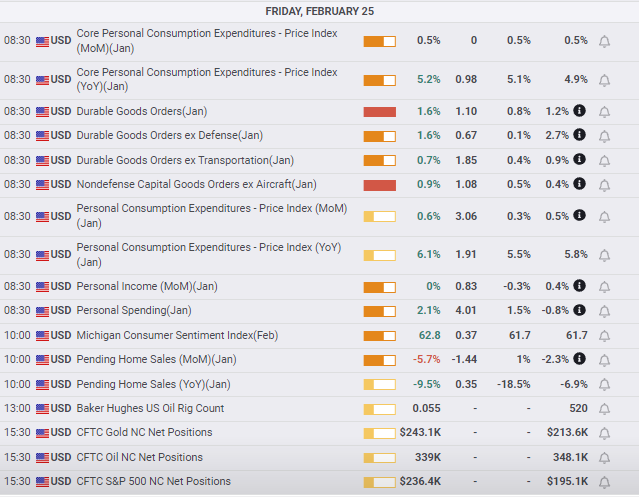This screenshot has height=497, width=639.
Task: Toggle alert bell for Michigan Consumer Sentiment Index
Action: click(x=604, y=336)
